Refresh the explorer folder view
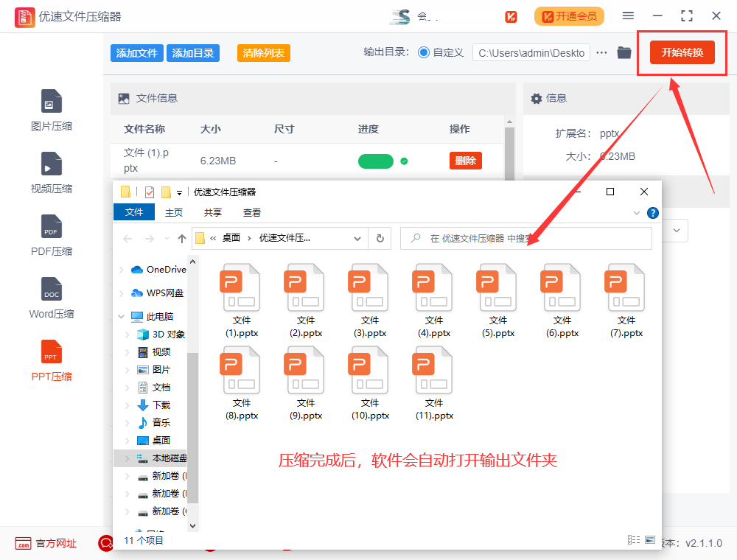The width and height of the screenshot is (737, 560). tap(380, 238)
